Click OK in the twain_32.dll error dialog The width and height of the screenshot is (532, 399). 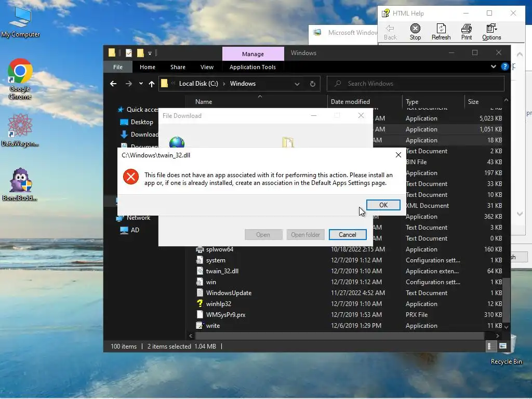383,205
